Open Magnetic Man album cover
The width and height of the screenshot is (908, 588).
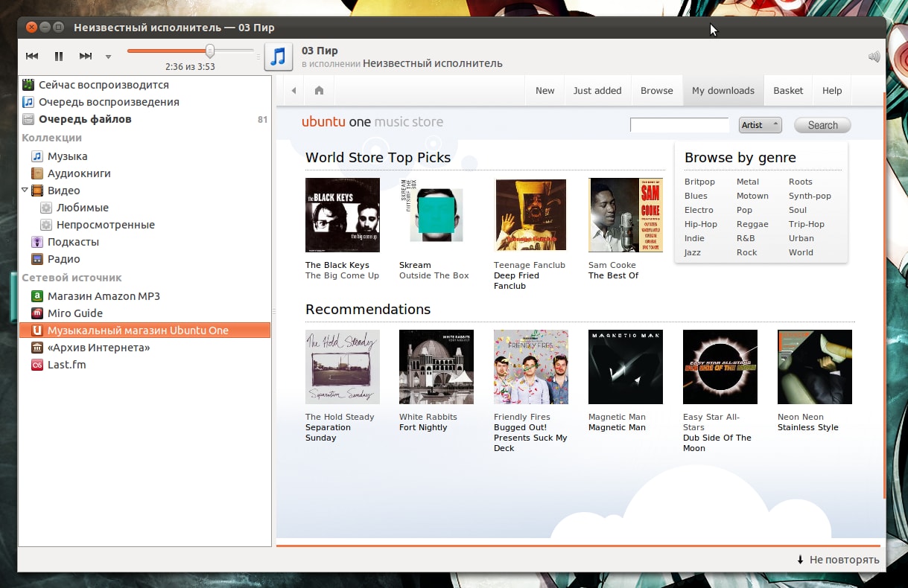(626, 367)
